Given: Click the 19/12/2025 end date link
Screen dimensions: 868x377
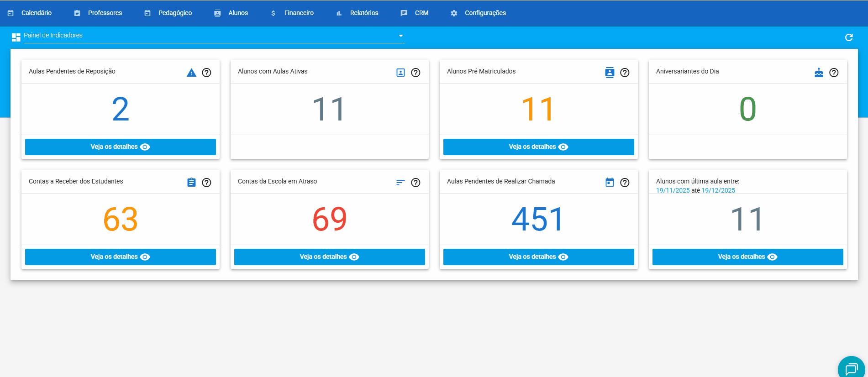Looking at the screenshot, I should click(x=718, y=190).
